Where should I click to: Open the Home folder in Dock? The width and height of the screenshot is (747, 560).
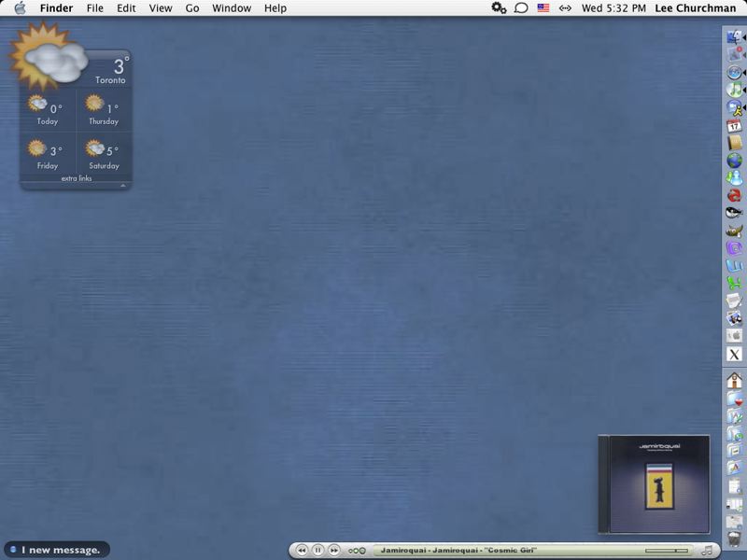[735, 381]
